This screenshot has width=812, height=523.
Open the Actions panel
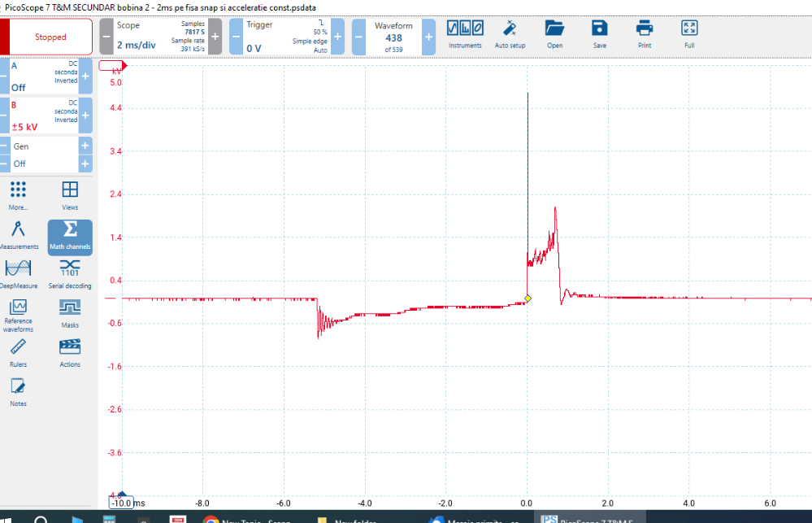coord(69,354)
